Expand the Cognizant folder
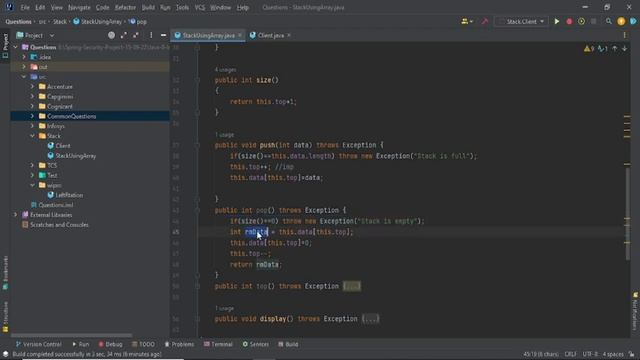 click(32, 106)
